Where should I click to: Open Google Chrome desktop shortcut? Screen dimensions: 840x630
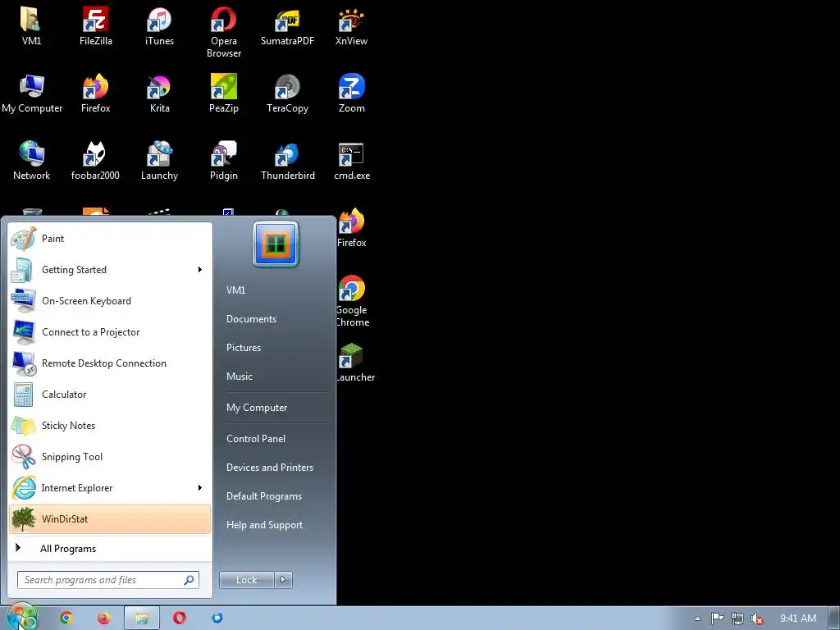(x=352, y=301)
